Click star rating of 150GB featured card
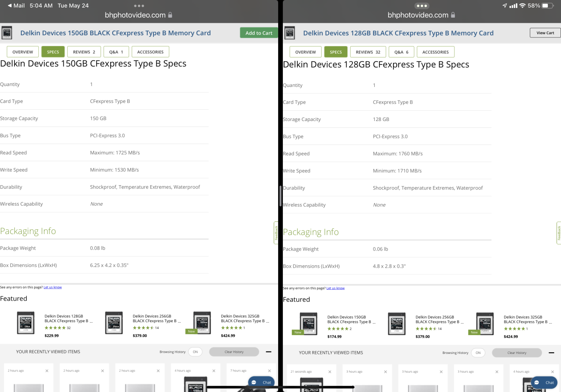The width and height of the screenshot is (561, 392). coord(338,329)
